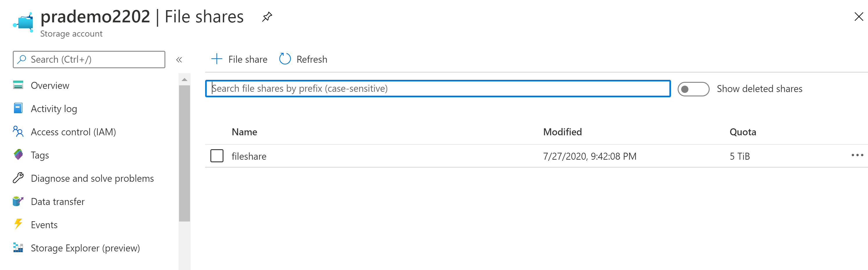The height and width of the screenshot is (270, 868).
Task: Check the fileshare row checkbox
Action: click(217, 156)
